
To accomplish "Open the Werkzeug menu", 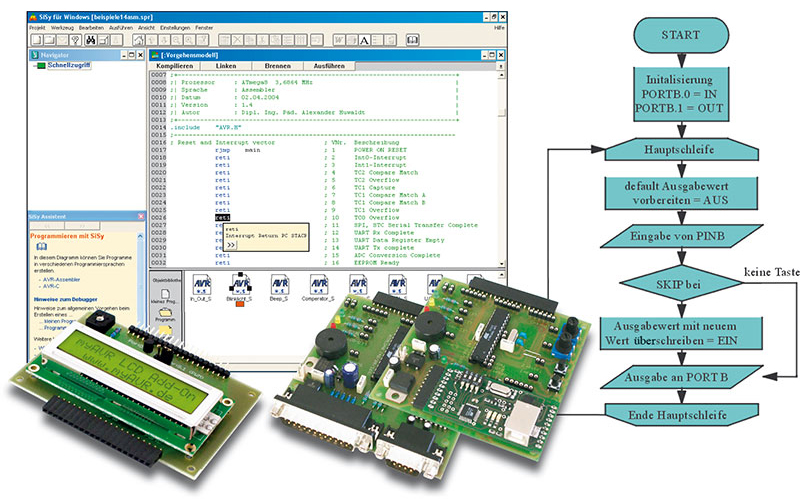I will click(62, 28).
